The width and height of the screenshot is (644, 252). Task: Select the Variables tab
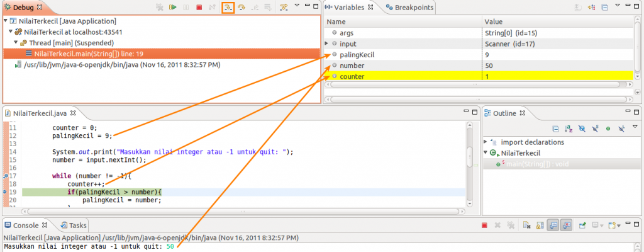pyautogui.click(x=350, y=8)
